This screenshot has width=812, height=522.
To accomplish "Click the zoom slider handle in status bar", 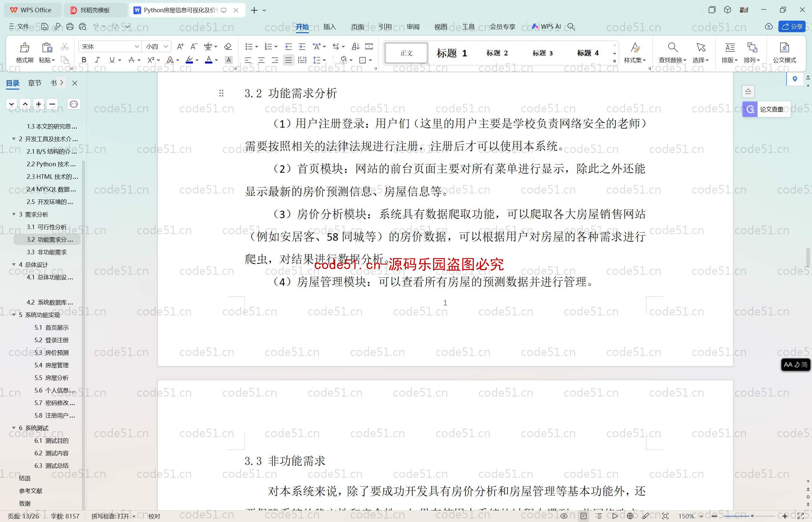I will (x=752, y=516).
